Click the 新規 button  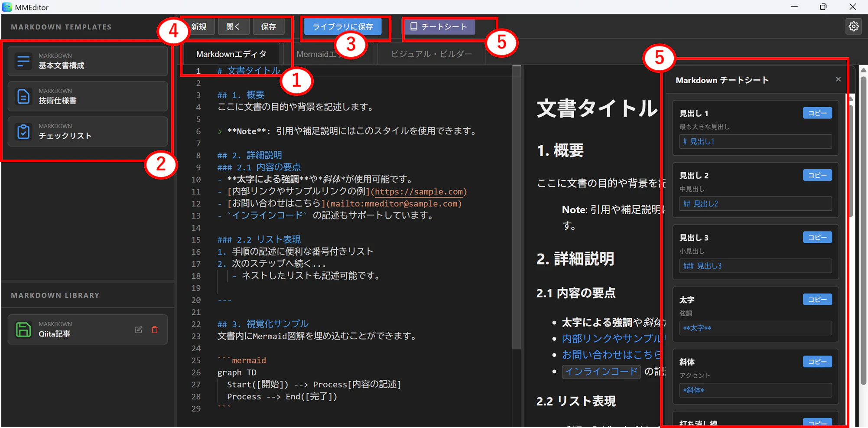[199, 26]
